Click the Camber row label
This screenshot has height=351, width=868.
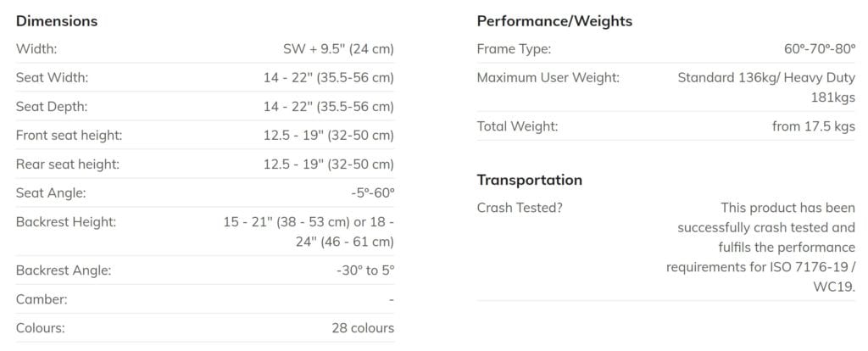tap(42, 299)
